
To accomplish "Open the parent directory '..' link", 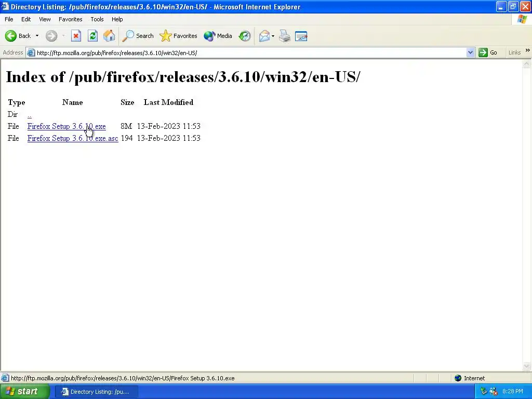I will click(x=30, y=115).
